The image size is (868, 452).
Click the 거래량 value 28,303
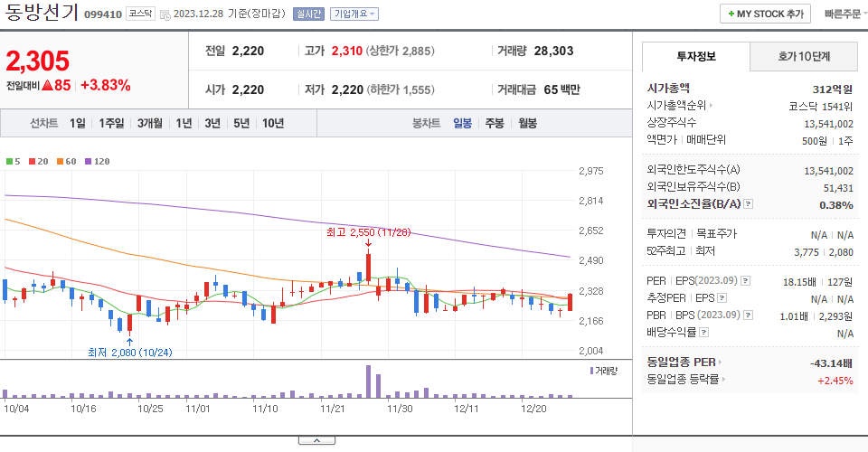(x=553, y=51)
